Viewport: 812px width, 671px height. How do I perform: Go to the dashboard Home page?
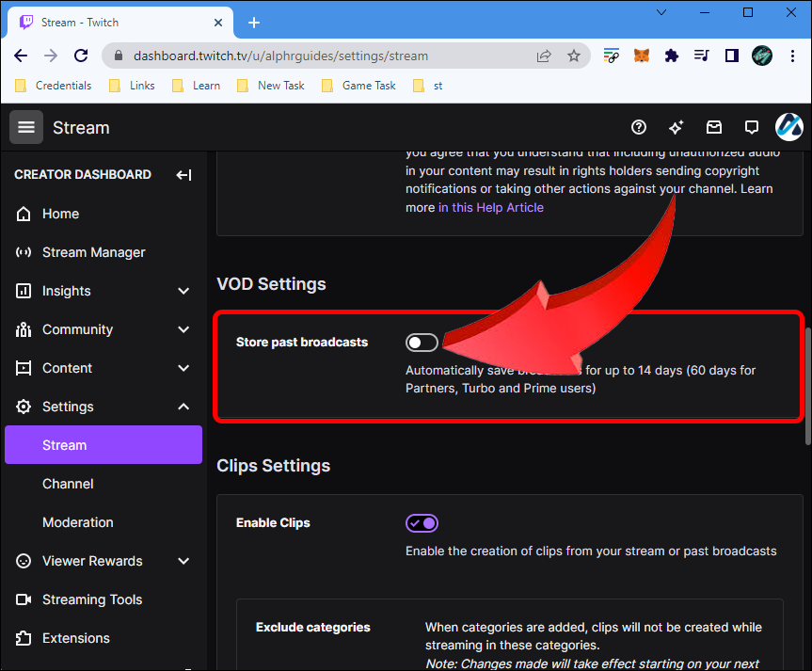click(60, 214)
